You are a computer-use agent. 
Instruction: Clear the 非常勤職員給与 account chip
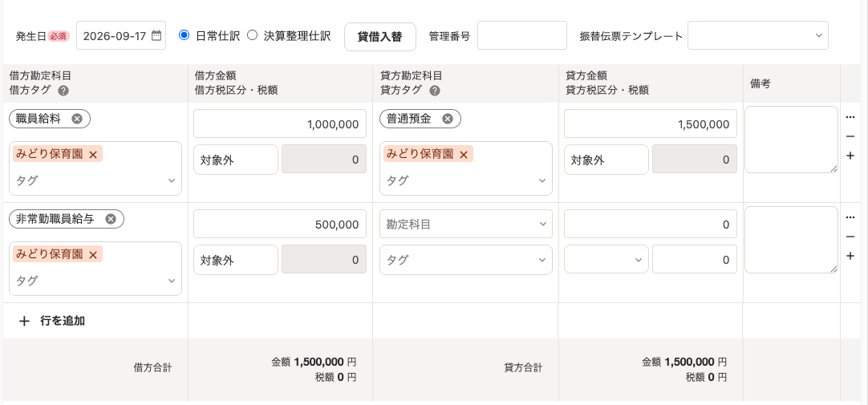click(111, 219)
